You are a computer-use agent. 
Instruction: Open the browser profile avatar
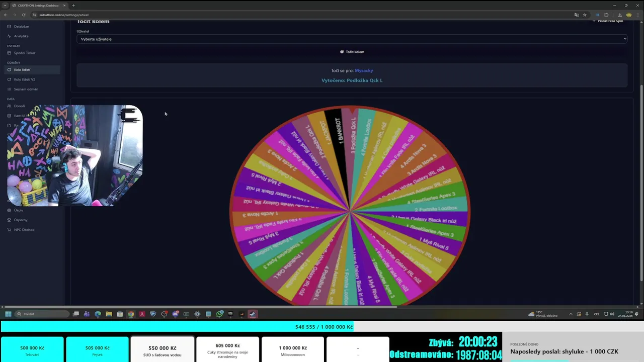(629, 15)
